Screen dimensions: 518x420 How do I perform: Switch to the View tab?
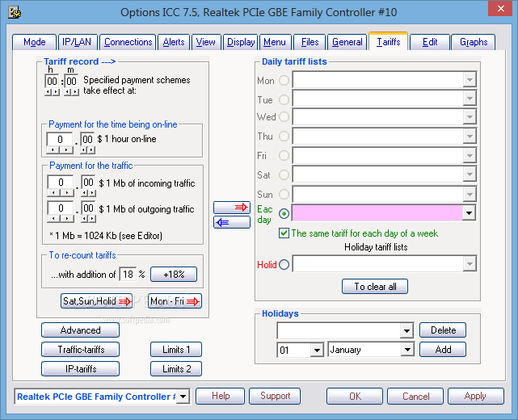coord(205,42)
